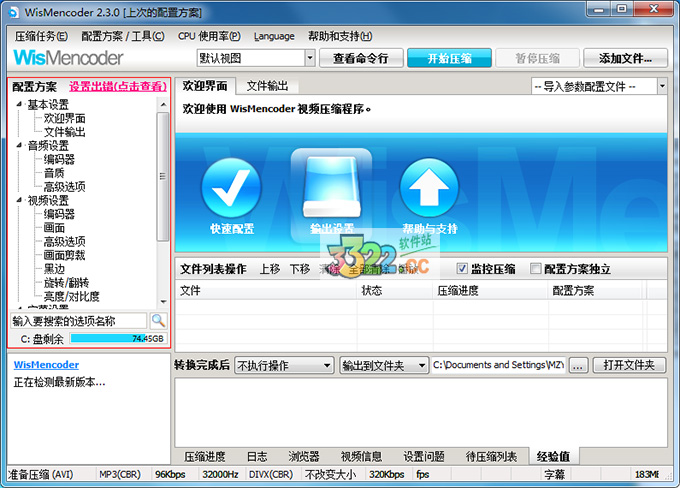Switch to the 欢迎界面 tab
Screen dimensions: 680x488
pyautogui.click(x=205, y=86)
